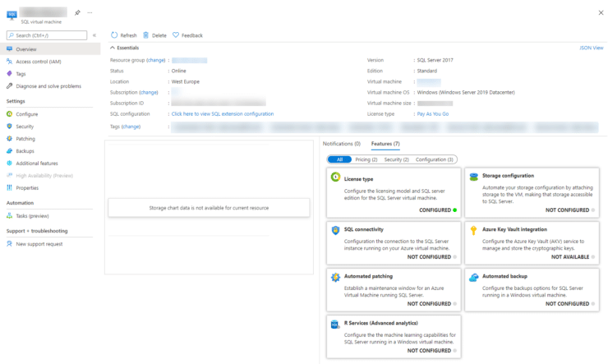Image resolution: width=608 pixels, height=364 pixels.
Task: Click the Storage configuration card icon
Action: [473, 177]
